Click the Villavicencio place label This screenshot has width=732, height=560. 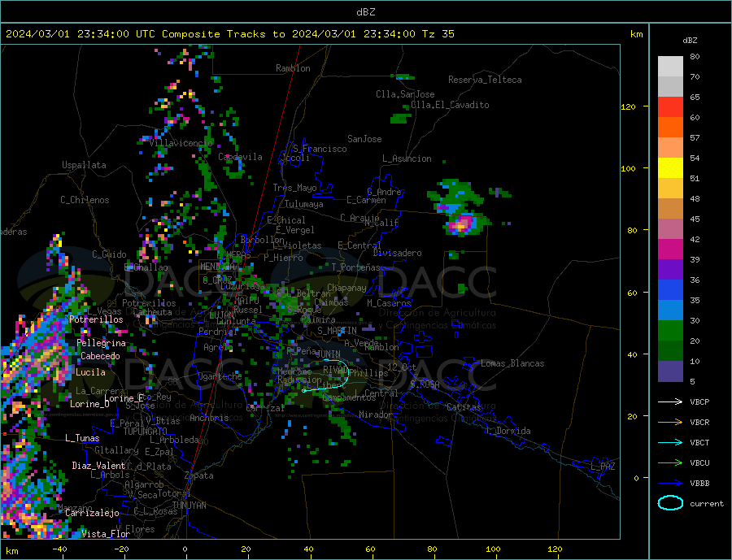click(181, 143)
